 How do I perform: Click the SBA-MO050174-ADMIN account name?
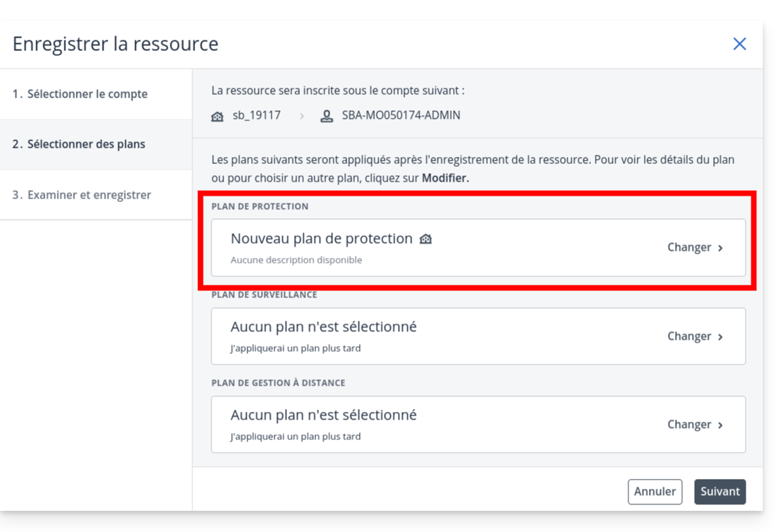point(401,115)
